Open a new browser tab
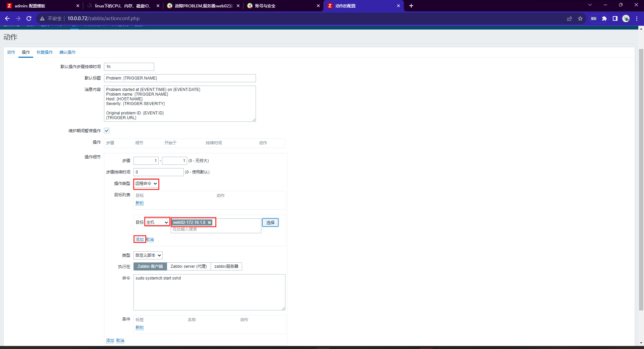The width and height of the screenshot is (644, 349). click(411, 6)
